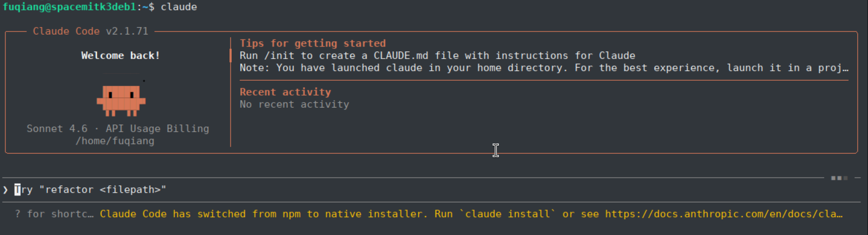Click the No recent activity text

point(294,104)
